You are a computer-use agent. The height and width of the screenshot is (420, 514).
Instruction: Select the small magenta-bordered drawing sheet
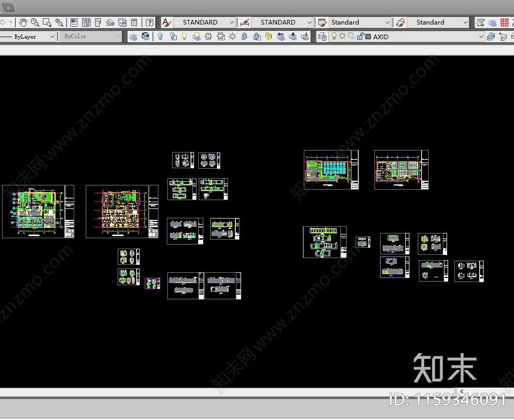(x=153, y=283)
